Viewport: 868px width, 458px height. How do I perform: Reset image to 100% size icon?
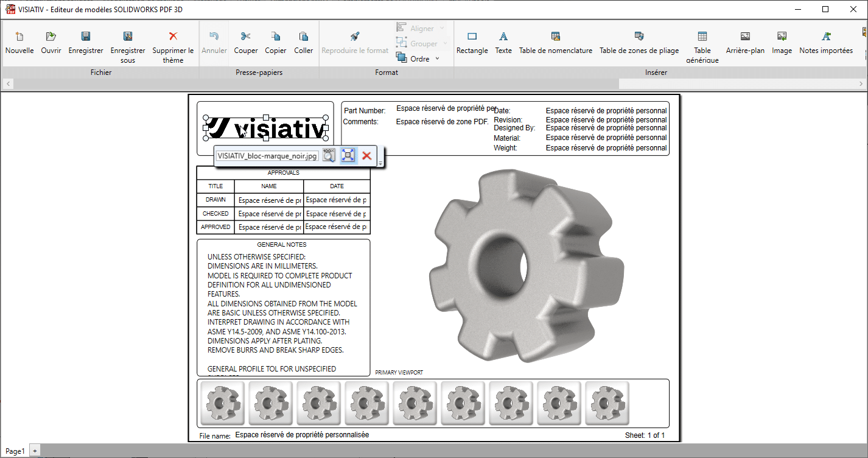(329, 155)
